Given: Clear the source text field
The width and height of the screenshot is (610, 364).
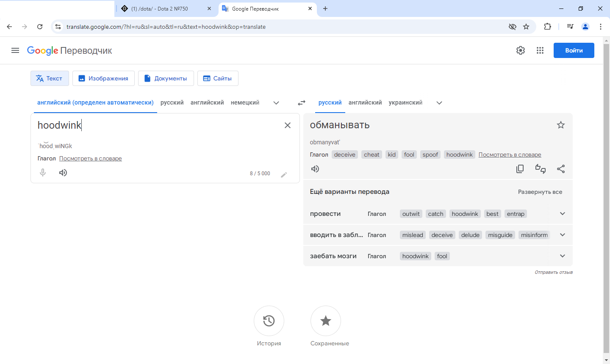Looking at the screenshot, I should coord(288,125).
